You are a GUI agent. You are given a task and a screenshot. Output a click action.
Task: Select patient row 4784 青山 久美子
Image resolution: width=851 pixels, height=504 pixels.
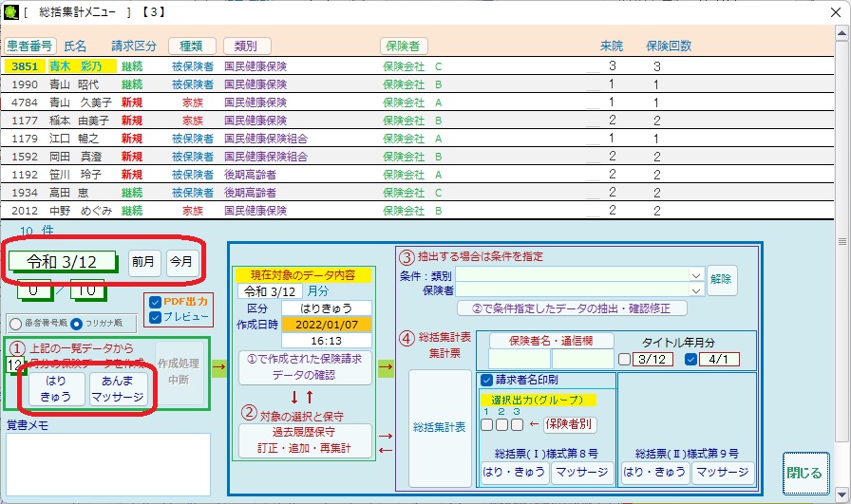417,102
